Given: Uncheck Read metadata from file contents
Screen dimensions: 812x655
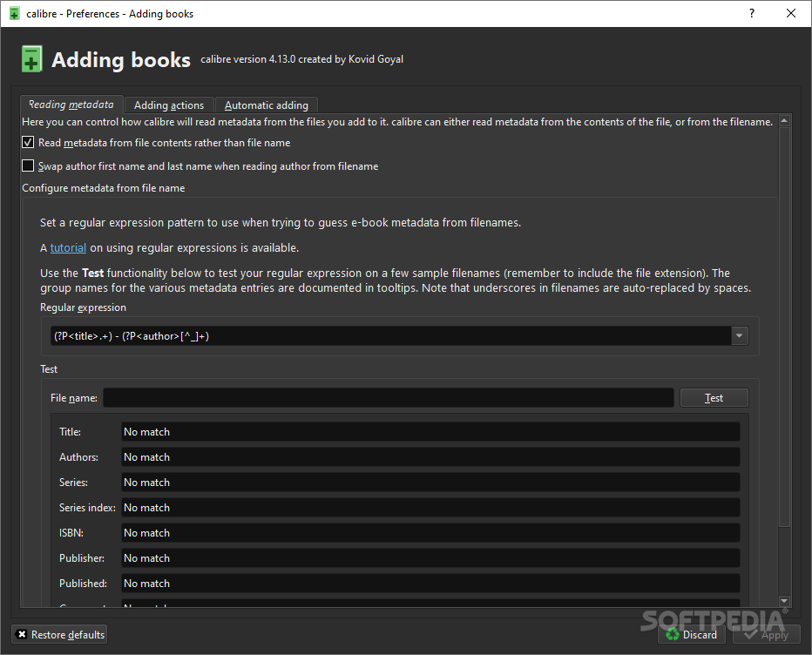Looking at the screenshot, I should tap(28, 142).
